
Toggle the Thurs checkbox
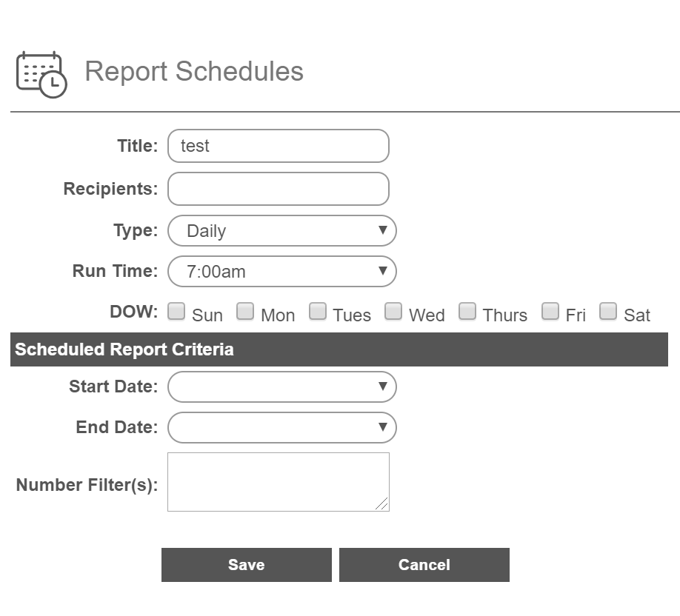tap(467, 311)
